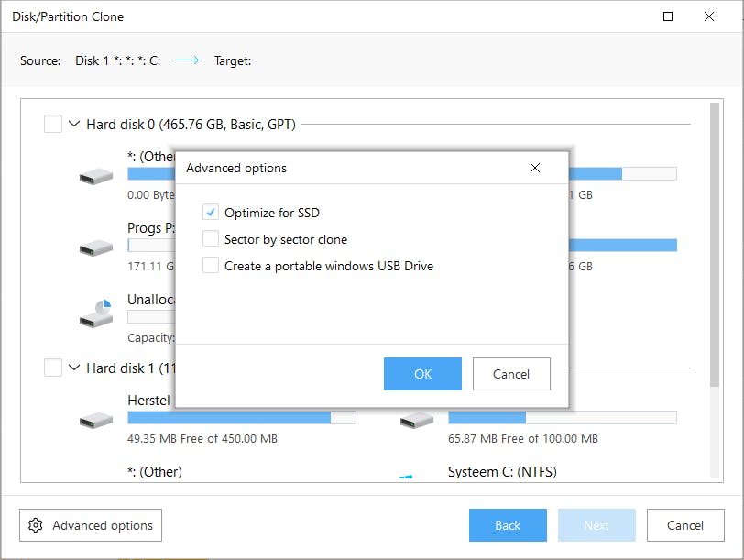Close the Advanced options dialog with X

(x=535, y=168)
